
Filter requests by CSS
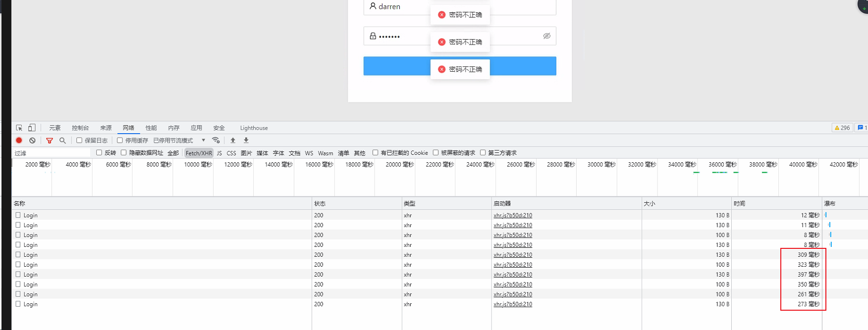click(231, 153)
